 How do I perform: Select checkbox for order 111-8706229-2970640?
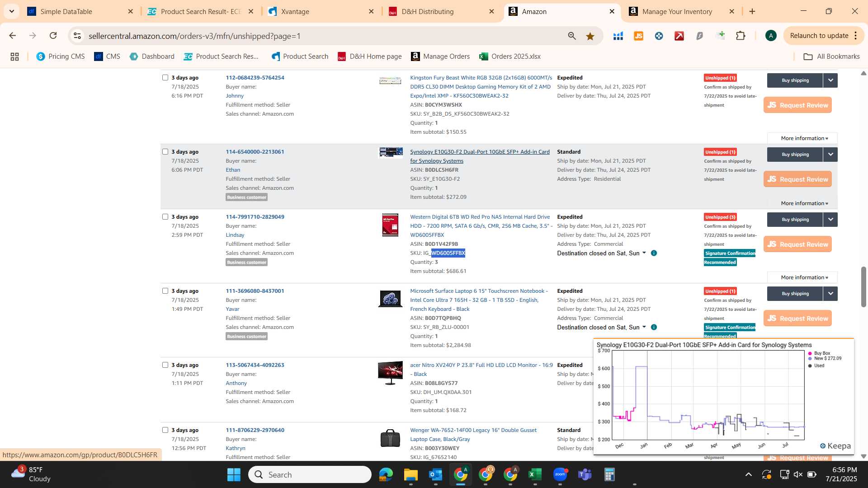pos(165,430)
